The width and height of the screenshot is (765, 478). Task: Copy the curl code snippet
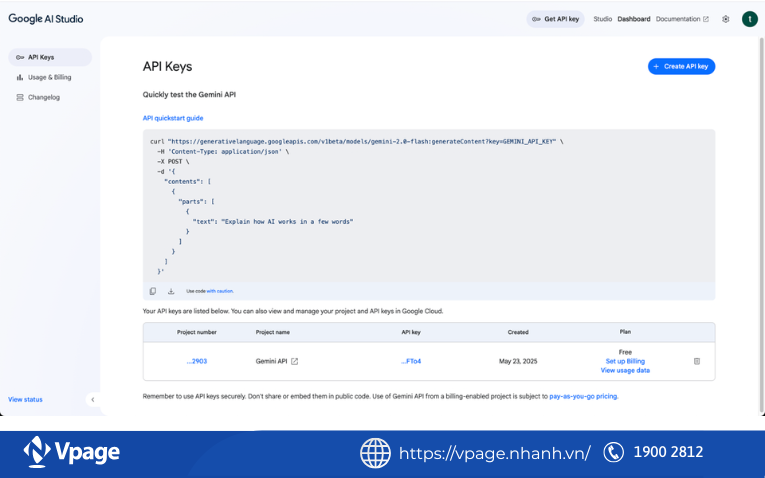[153, 291]
